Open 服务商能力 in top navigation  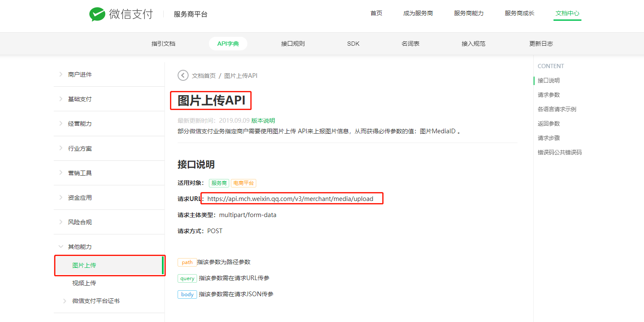(469, 14)
